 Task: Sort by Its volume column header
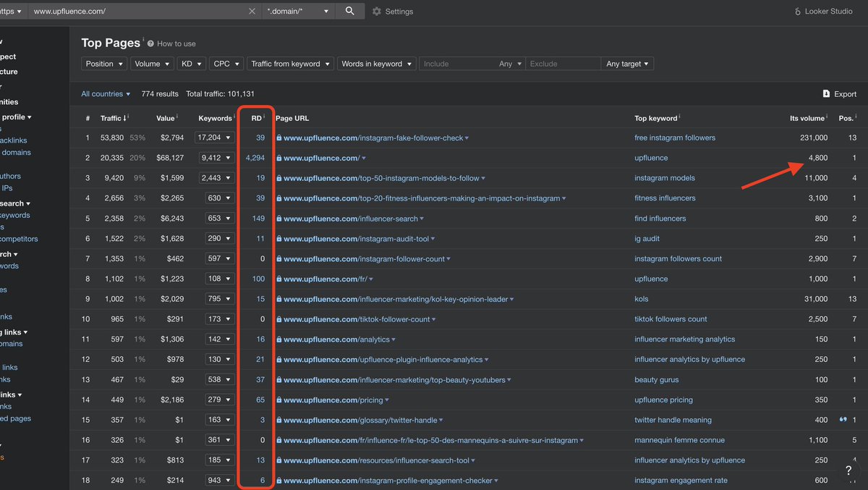[x=807, y=118]
